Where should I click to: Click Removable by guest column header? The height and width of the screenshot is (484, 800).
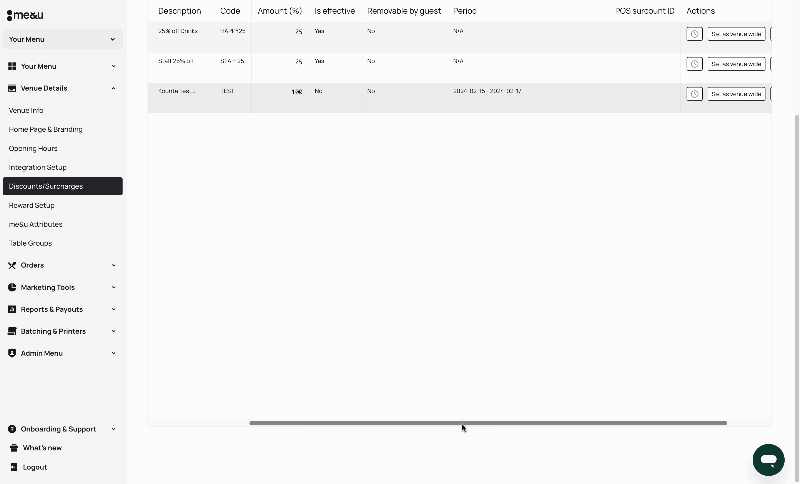[x=404, y=11]
